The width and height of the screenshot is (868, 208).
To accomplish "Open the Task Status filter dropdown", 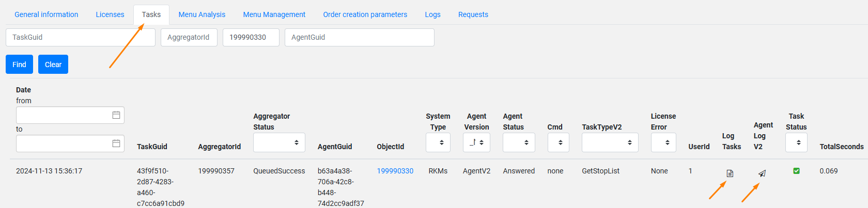I will point(796,142).
